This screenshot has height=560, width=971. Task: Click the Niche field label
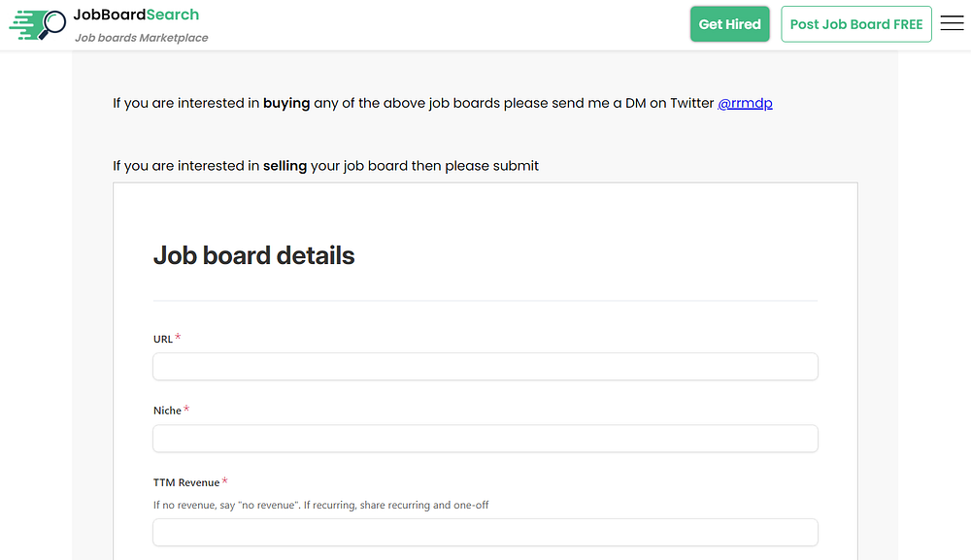[x=167, y=411]
